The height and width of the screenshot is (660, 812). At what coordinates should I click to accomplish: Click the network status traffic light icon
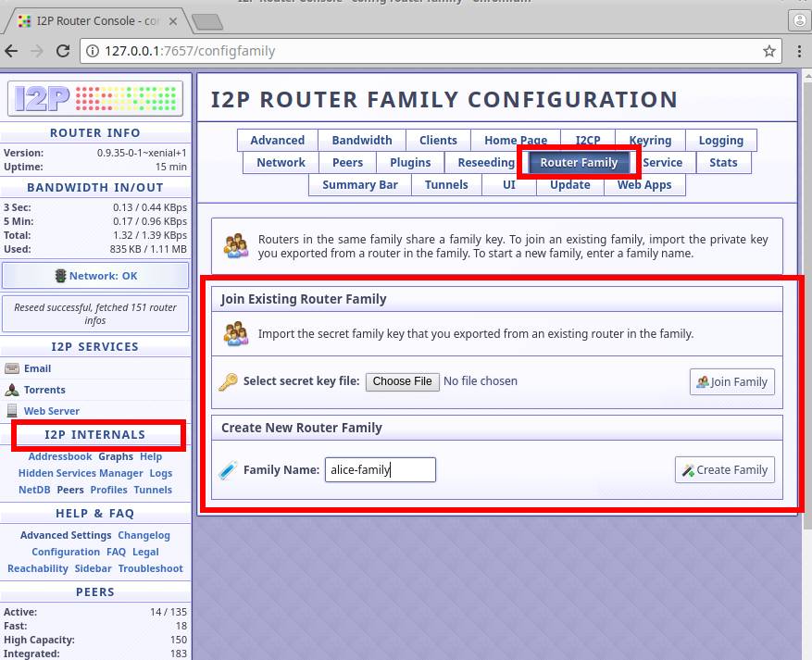point(61,276)
